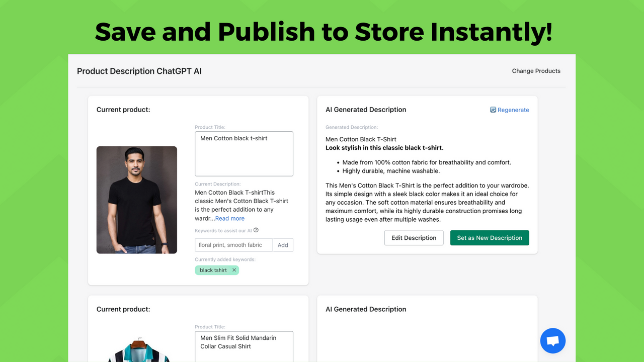
Task: Click the Product Description ChatGPT AI title
Action: coord(139,71)
